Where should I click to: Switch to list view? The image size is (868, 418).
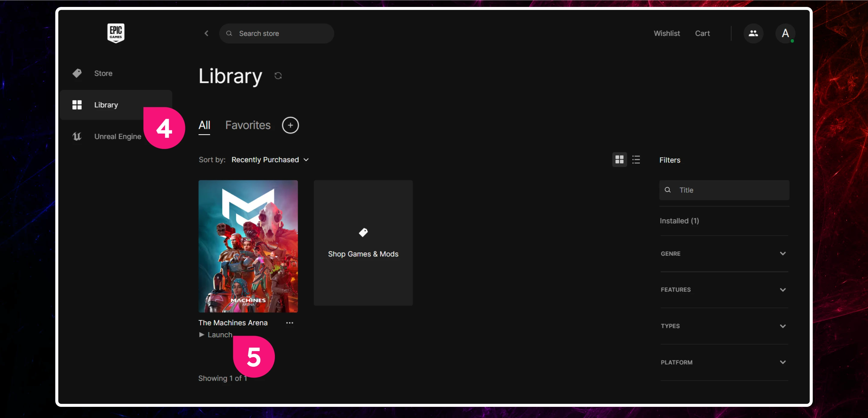tap(636, 160)
